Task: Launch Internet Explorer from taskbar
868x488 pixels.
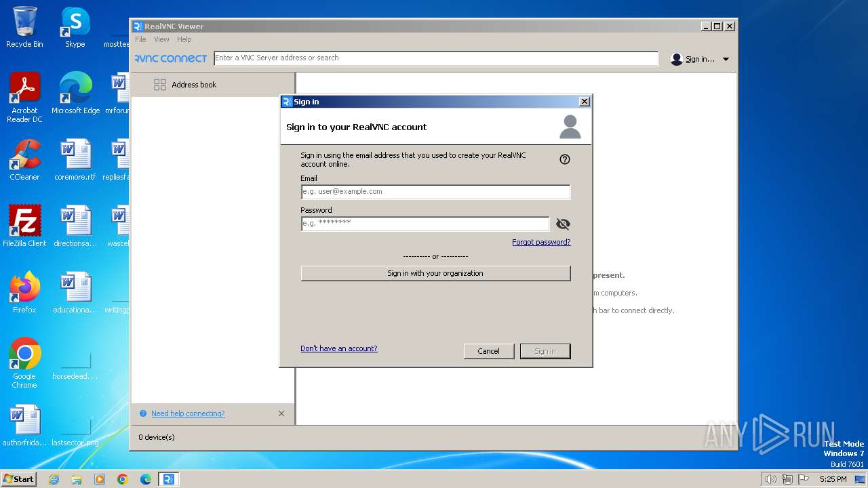Action: 54,479
